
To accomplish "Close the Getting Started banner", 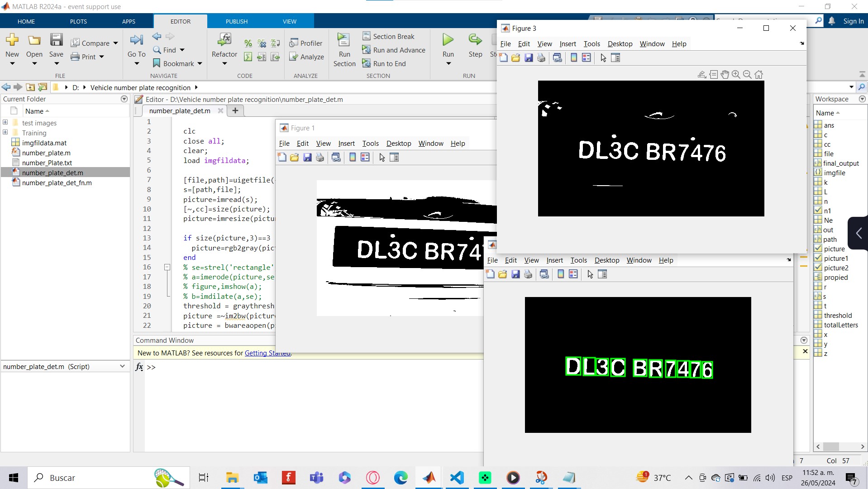I will (x=805, y=351).
